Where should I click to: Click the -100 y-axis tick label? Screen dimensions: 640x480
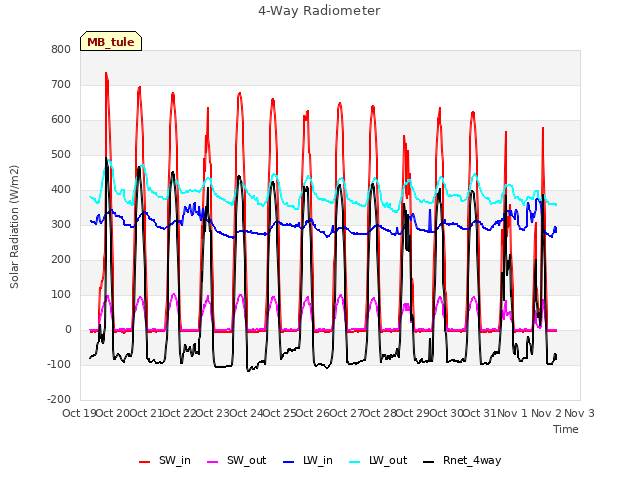pyautogui.click(x=59, y=364)
